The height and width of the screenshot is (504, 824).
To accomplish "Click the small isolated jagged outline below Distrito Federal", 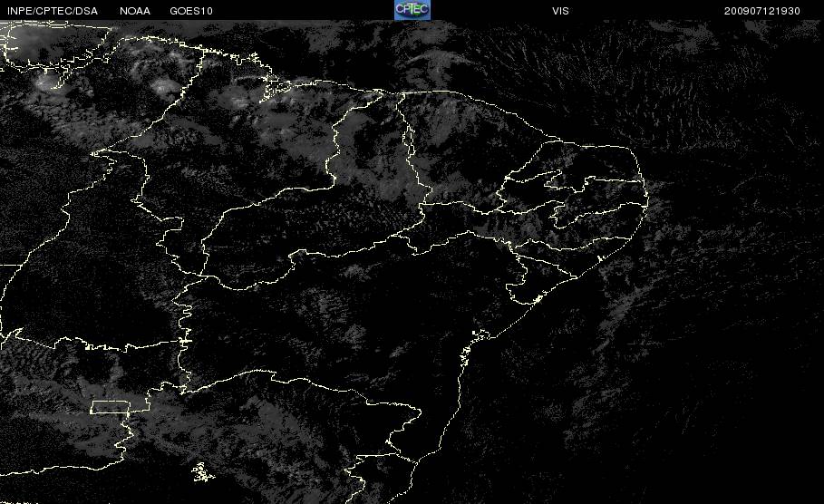I will 202,472.
